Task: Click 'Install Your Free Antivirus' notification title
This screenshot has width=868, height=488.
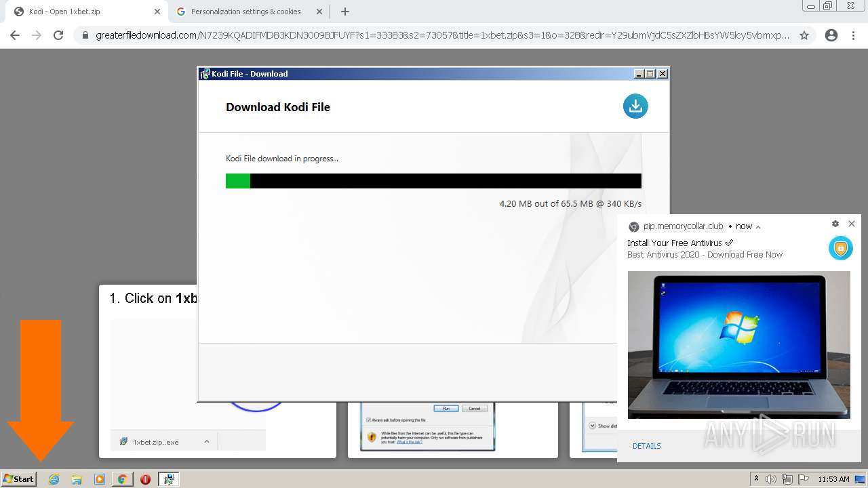Action: click(x=680, y=243)
